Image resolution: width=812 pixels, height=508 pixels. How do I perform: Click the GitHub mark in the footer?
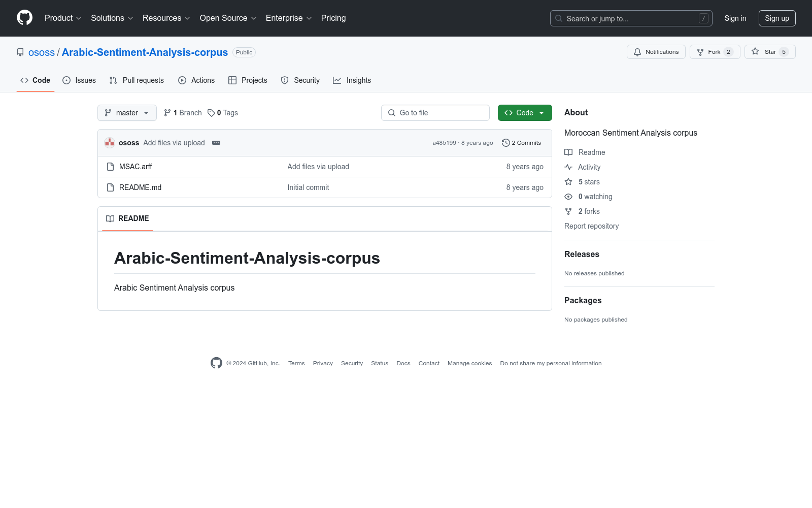coord(216,363)
